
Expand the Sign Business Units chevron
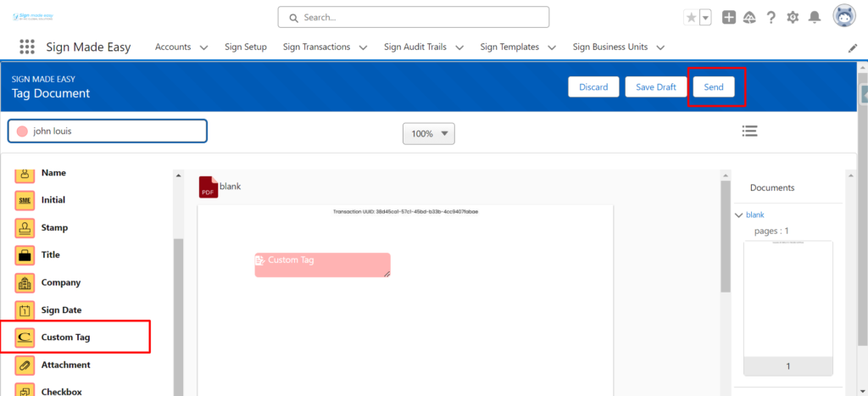click(660, 47)
